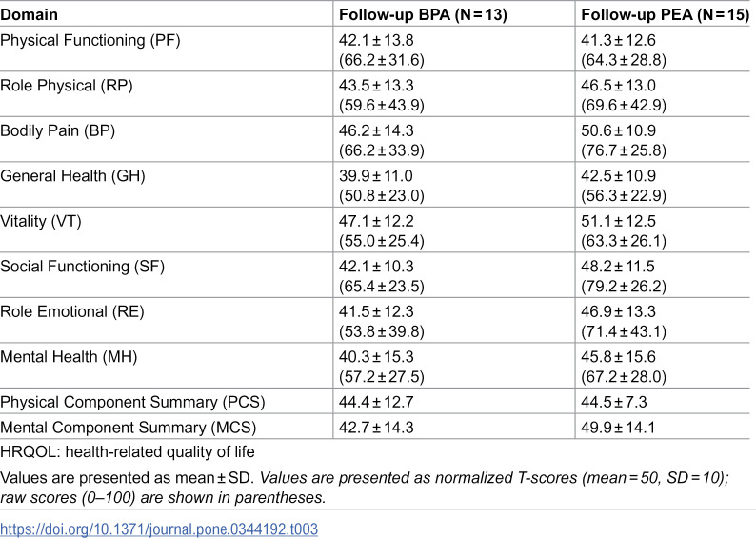Select the Follow-up PEA (N=15) column header
Screen dimensions: 756x539
point(665,14)
